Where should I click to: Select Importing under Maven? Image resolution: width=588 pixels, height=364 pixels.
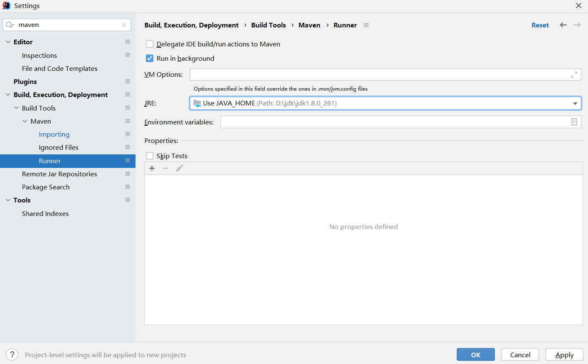(54, 134)
